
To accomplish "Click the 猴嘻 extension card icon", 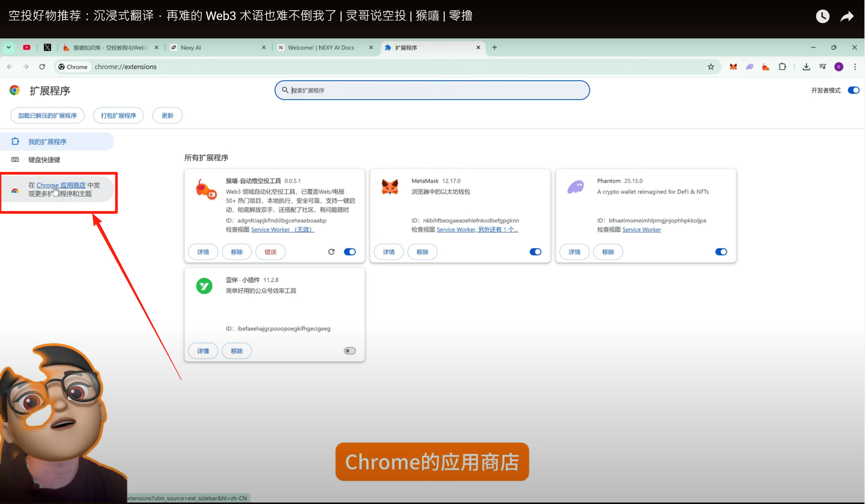I will (206, 189).
